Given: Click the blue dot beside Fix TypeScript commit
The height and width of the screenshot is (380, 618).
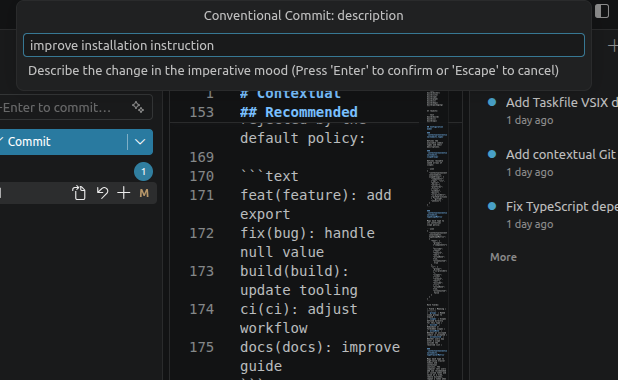Looking at the screenshot, I should click(492, 206).
